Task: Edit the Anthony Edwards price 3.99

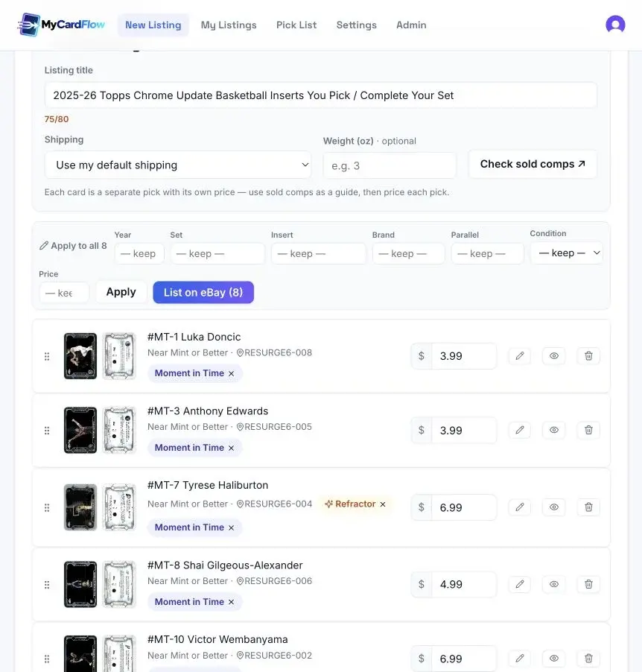Action: point(464,431)
